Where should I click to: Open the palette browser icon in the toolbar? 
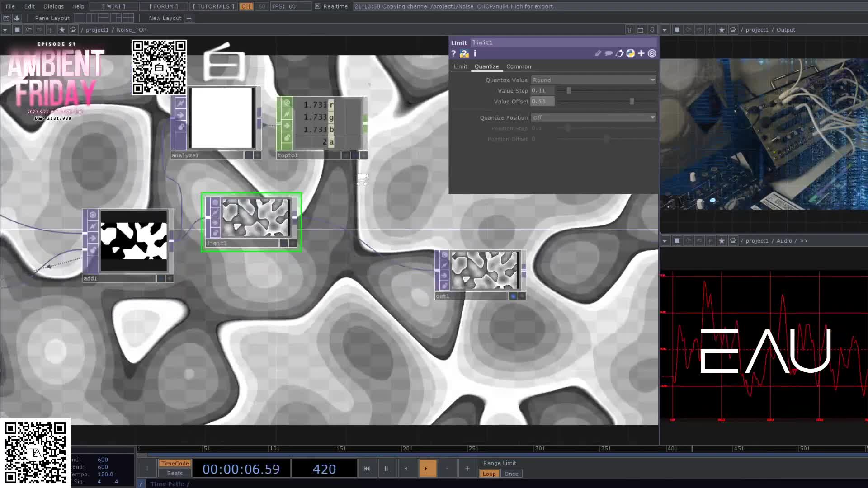point(17,18)
